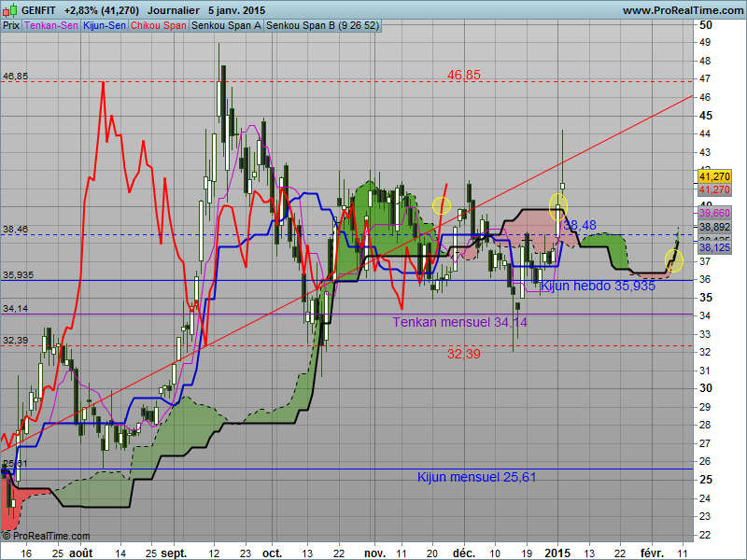
Task: Click the 38,892 price tag
Action: click(x=714, y=227)
